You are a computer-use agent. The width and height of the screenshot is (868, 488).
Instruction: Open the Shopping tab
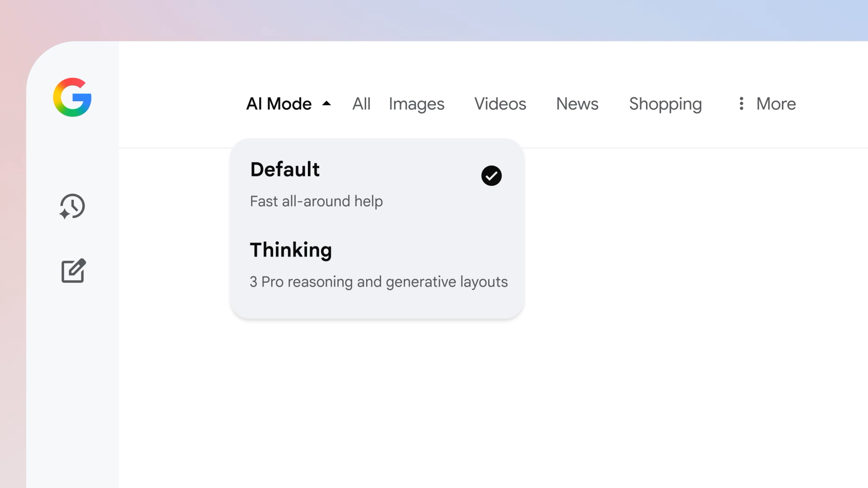[665, 104]
